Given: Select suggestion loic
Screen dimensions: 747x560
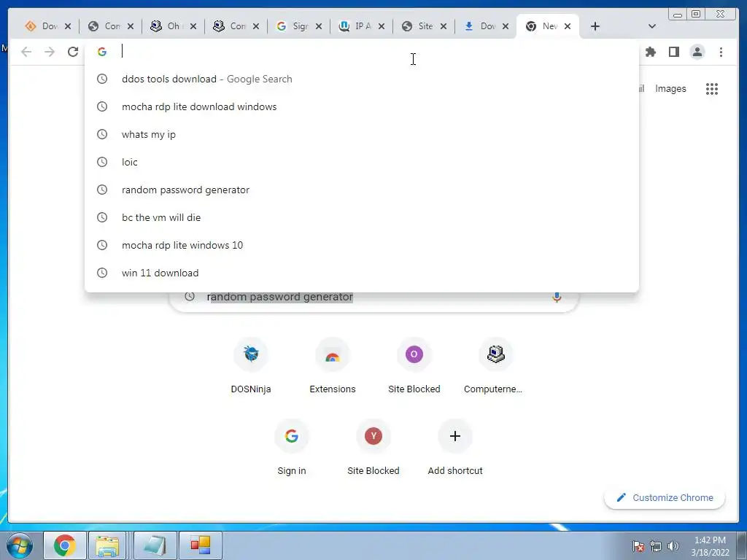Looking at the screenshot, I should [x=362, y=162].
